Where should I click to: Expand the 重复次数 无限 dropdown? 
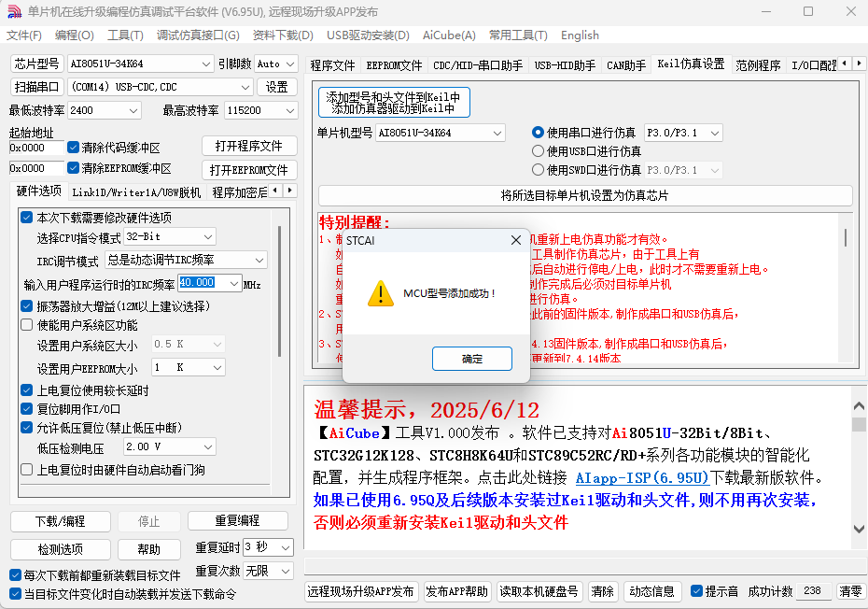pyautogui.click(x=286, y=571)
